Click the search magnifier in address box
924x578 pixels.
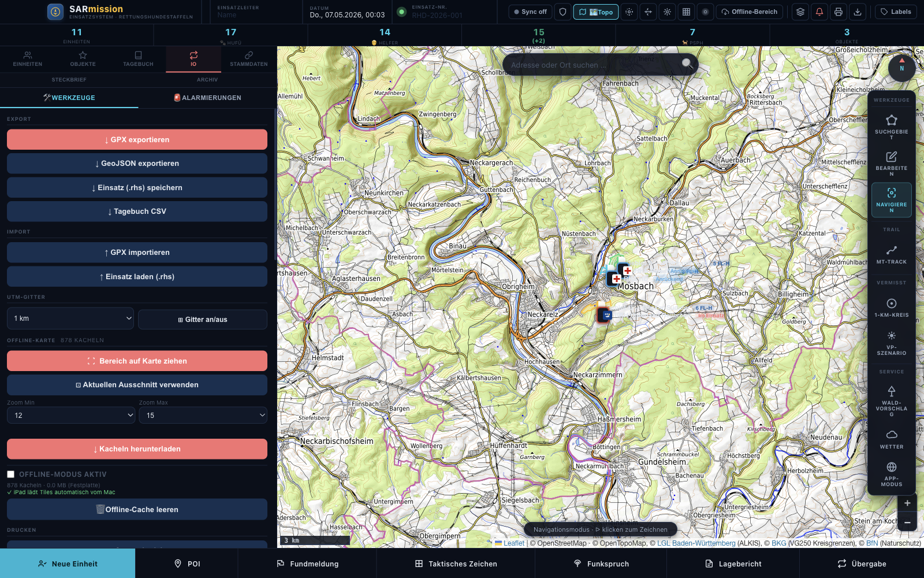pos(687,64)
